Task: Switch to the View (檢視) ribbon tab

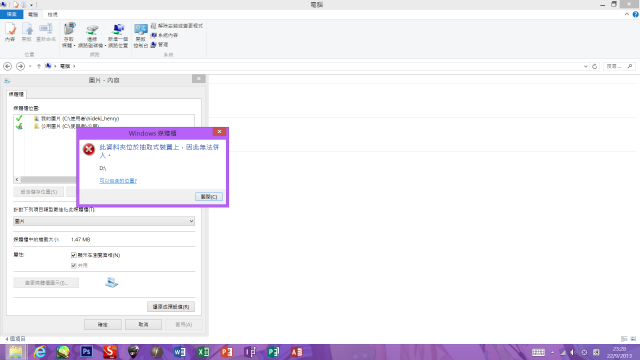Action: [53, 14]
